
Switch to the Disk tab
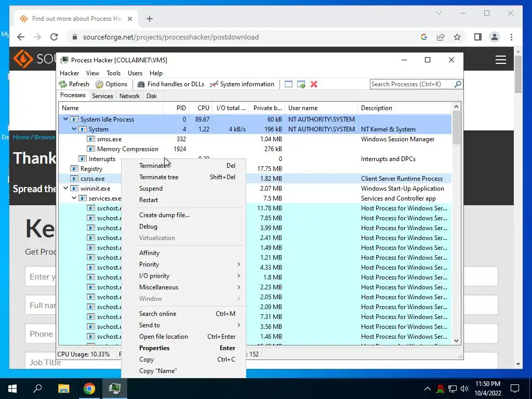[151, 96]
